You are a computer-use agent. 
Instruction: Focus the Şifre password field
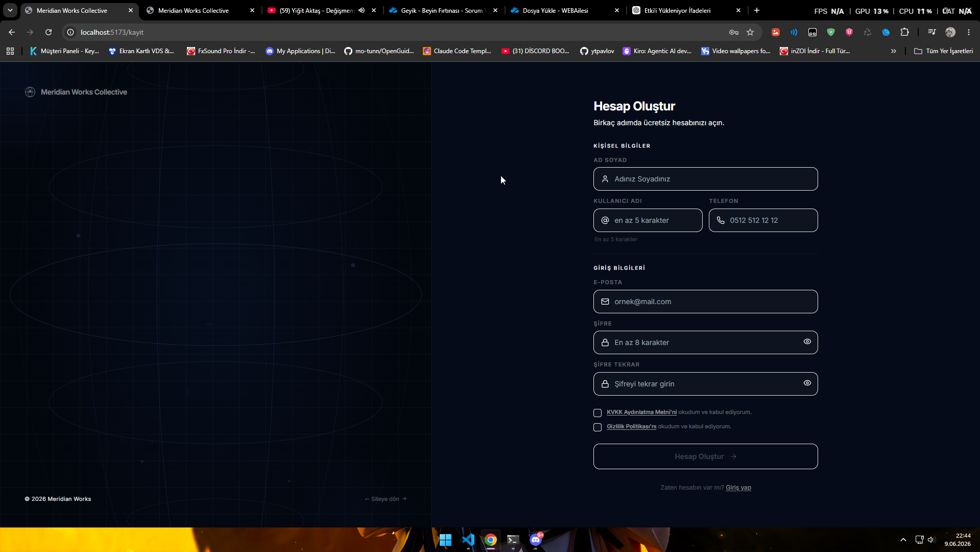tap(705, 342)
